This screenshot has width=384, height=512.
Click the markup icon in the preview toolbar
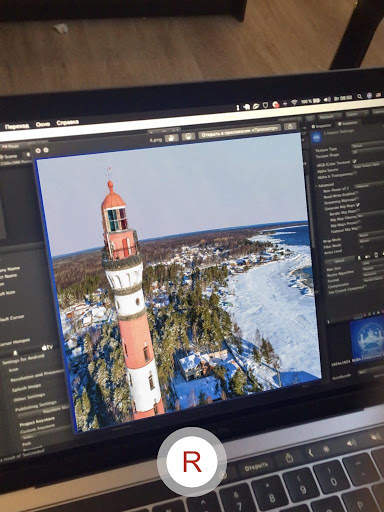click(188, 136)
